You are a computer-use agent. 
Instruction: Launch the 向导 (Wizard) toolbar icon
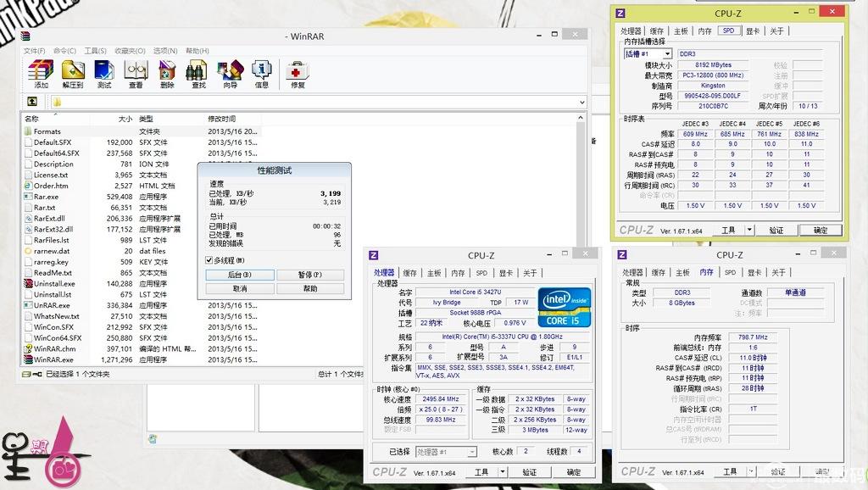tap(230, 75)
